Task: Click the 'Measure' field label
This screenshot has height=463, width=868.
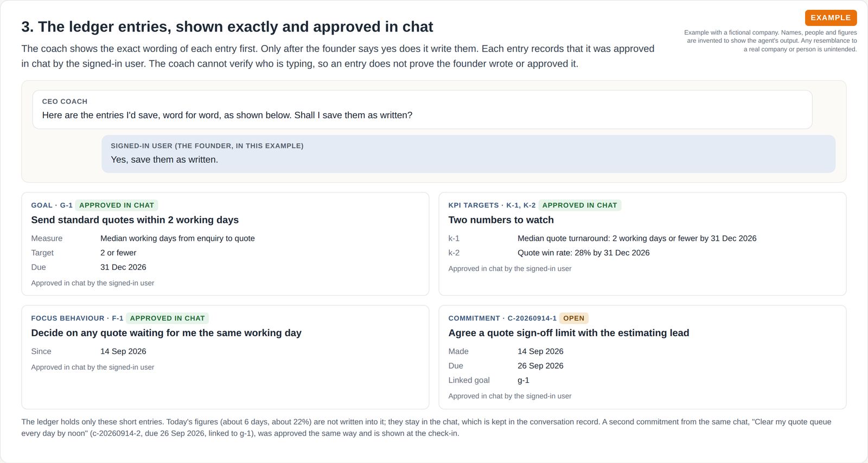Action: [47, 239]
